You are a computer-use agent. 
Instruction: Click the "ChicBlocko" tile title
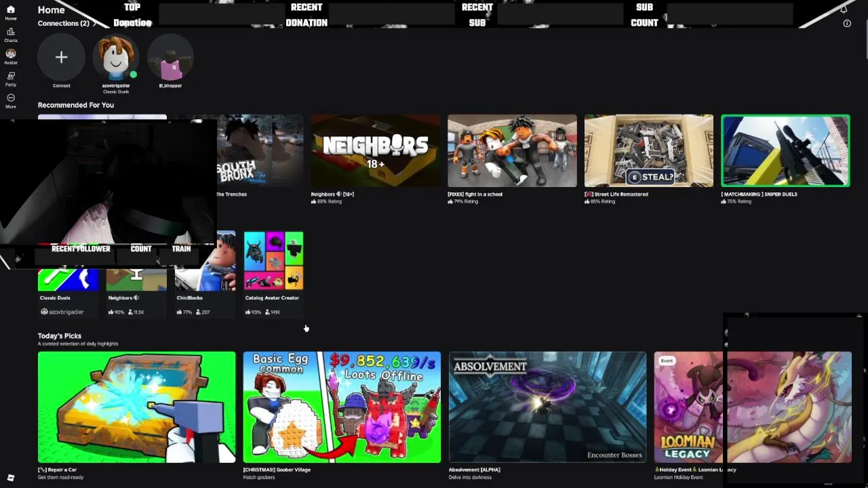point(189,298)
